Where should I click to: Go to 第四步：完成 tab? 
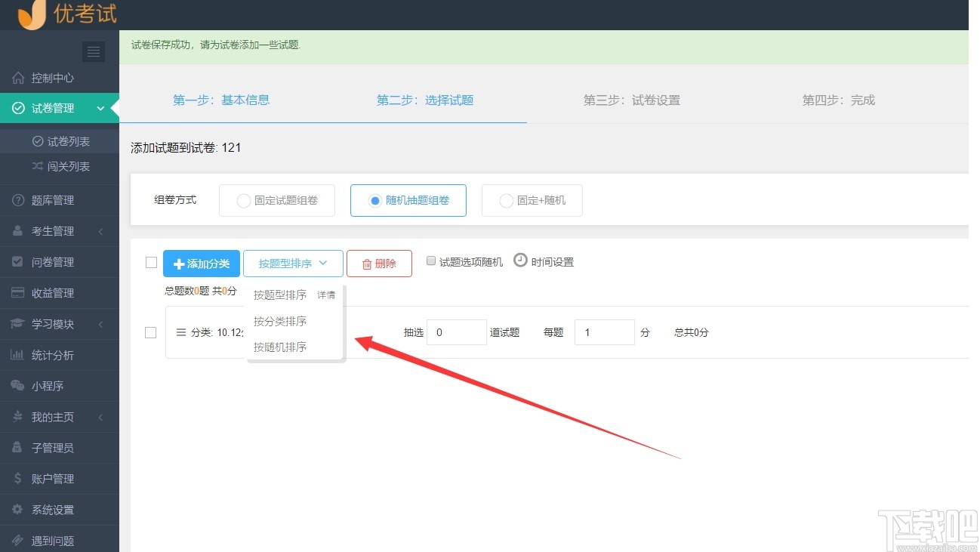pyautogui.click(x=839, y=100)
